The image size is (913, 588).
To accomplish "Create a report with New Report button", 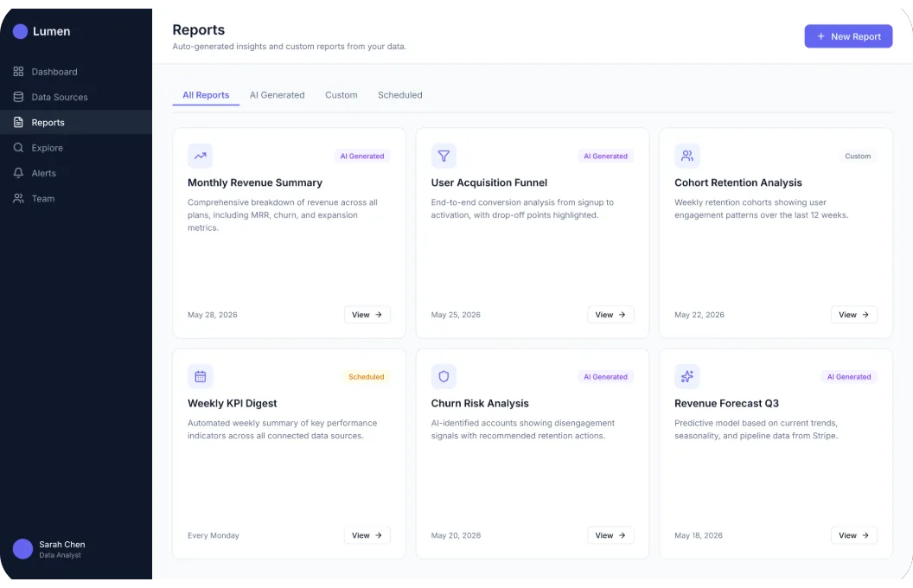I will point(848,36).
